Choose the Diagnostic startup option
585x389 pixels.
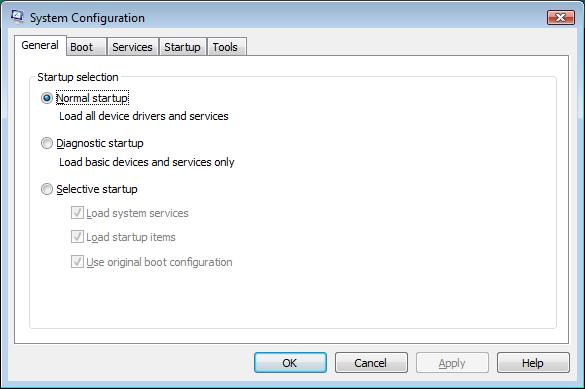tap(47, 143)
